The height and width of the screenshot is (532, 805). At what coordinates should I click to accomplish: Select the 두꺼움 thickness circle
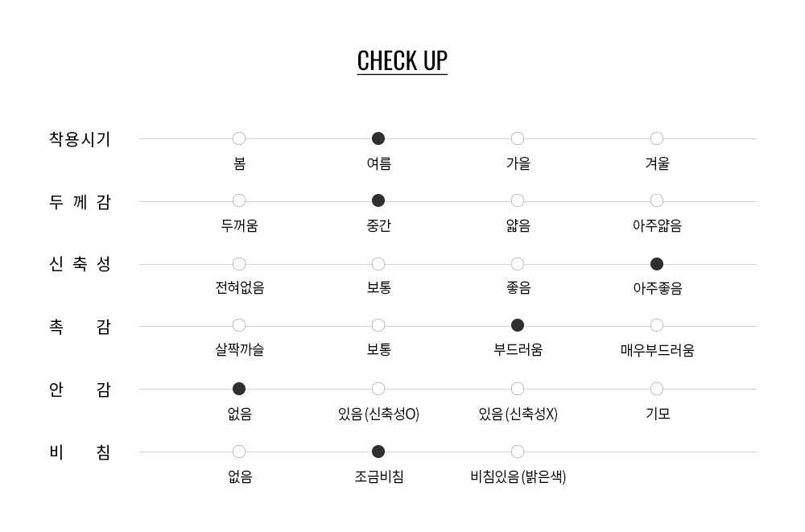click(239, 200)
